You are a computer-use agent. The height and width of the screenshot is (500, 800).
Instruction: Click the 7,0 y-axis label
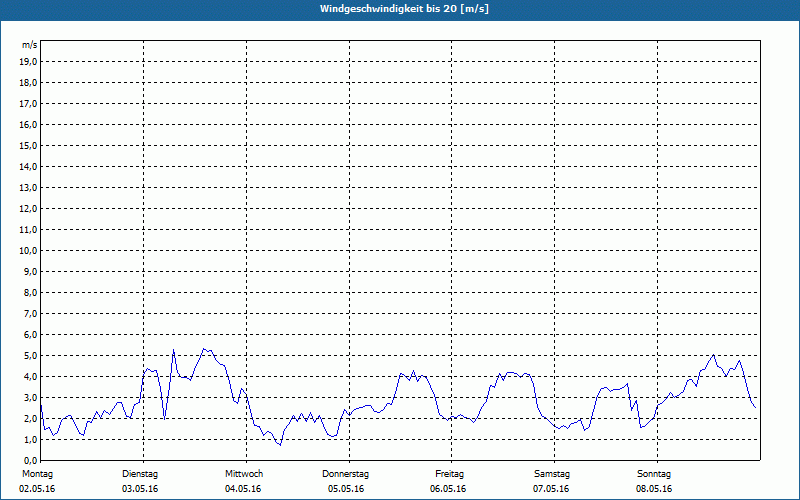[30, 313]
